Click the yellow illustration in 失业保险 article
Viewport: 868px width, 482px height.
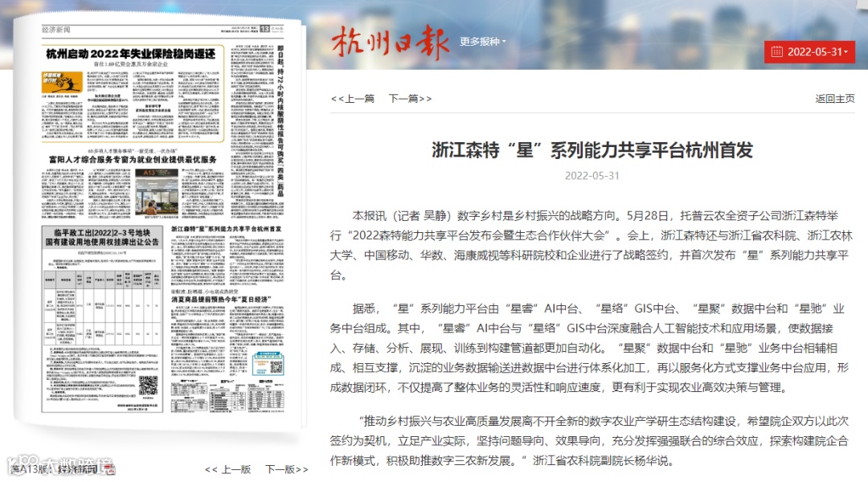coord(62,83)
